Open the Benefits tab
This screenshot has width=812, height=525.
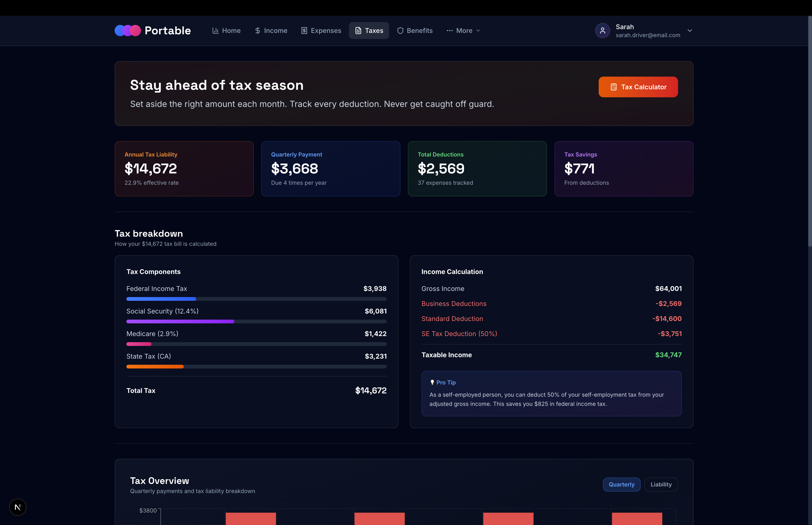click(x=419, y=31)
